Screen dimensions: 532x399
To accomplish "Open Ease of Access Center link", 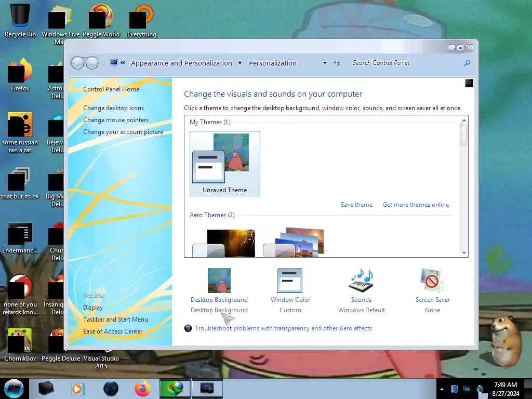I will 113,331.
